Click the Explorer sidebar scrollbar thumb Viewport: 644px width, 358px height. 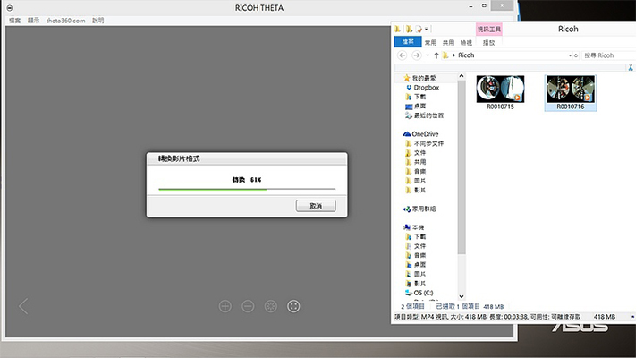click(462, 167)
